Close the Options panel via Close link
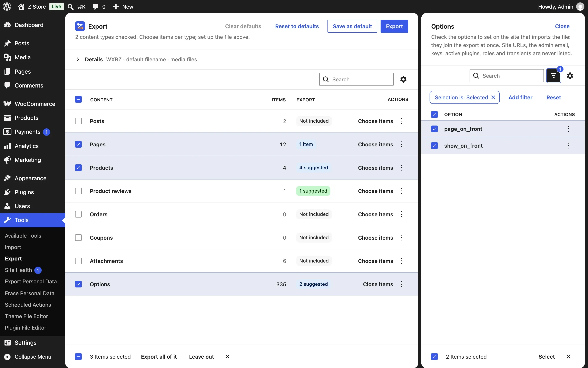 tap(562, 26)
